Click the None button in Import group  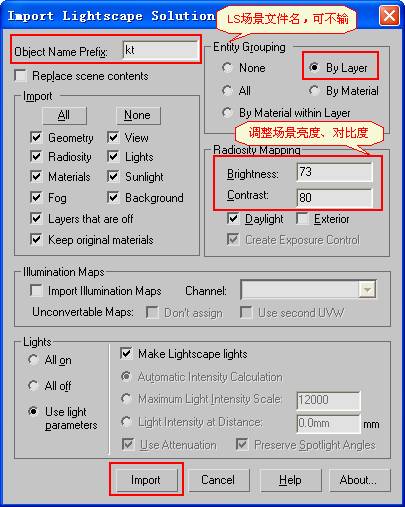coord(138,115)
